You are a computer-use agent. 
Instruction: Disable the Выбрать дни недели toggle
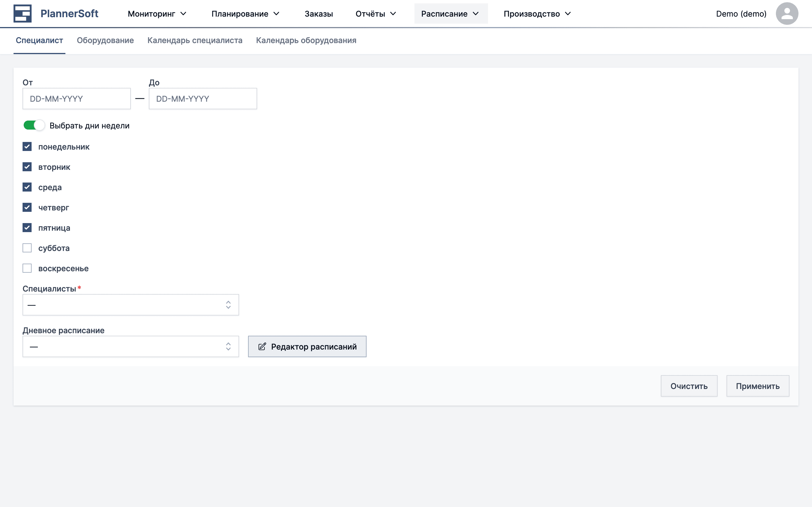pyautogui.click(x=34, y=125)
